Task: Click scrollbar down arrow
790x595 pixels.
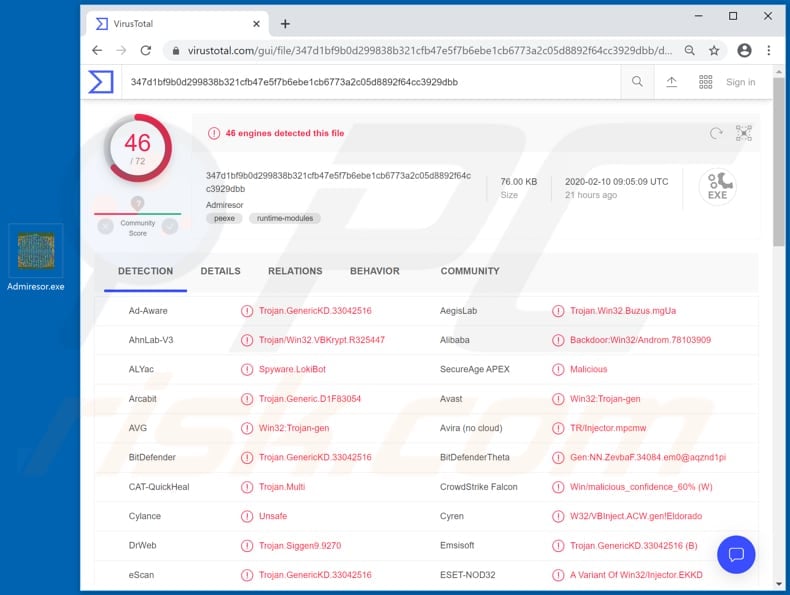Action: click(779, 584)
